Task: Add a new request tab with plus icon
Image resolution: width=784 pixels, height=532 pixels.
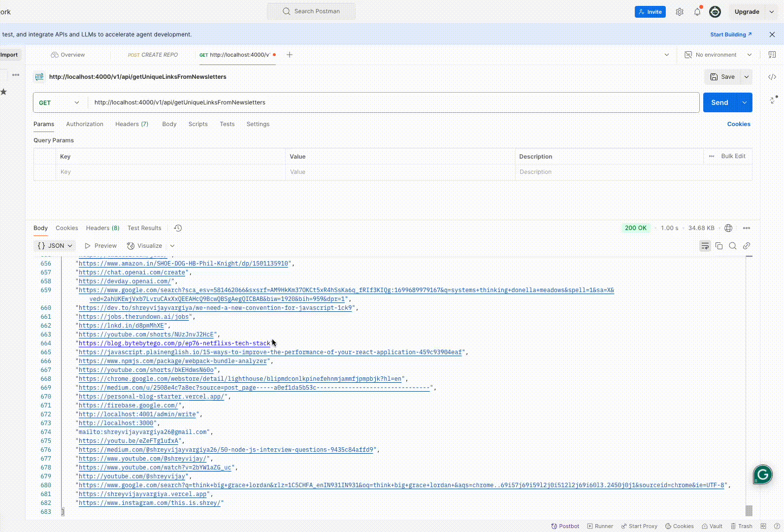Action: click(x=290, y=55)
